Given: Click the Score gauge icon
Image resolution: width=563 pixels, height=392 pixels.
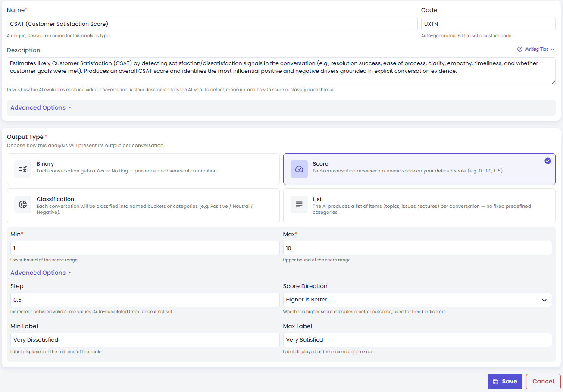Looking at the screenshot, I should pyautogui.click(x=299, y=169).
